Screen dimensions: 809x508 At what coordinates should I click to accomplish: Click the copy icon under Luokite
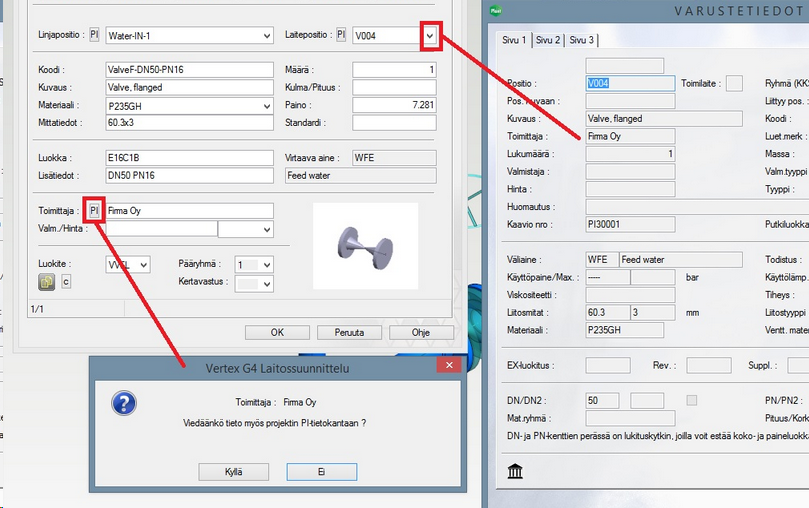click(x=46, y=282)
